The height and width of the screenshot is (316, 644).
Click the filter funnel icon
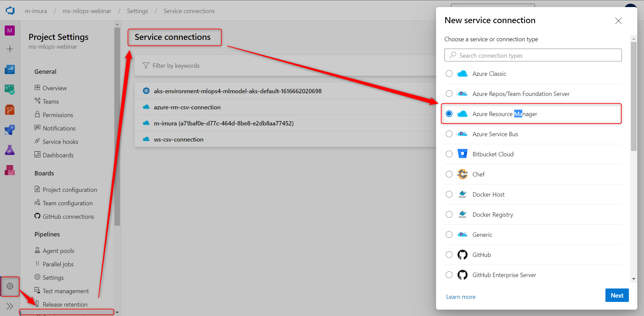point(146,65)
